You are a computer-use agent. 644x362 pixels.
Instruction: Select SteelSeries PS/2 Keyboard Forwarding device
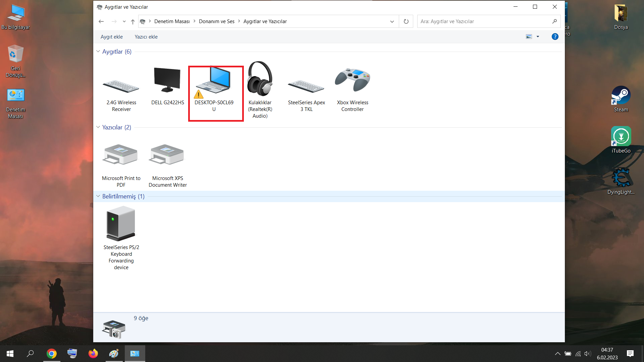121,224
